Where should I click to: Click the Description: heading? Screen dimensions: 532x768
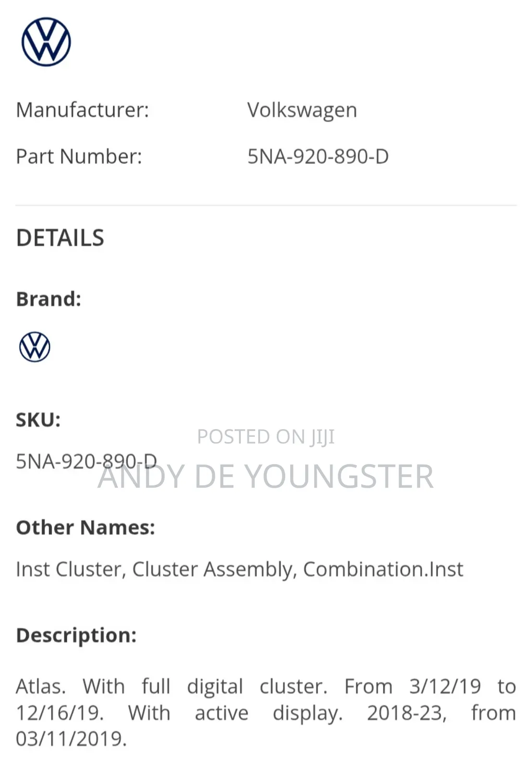coord(76,635)
